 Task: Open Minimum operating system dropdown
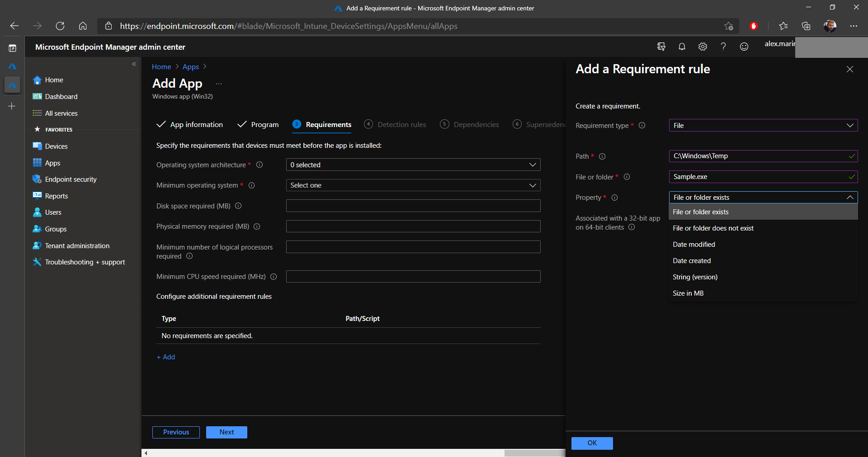[413, 185]
